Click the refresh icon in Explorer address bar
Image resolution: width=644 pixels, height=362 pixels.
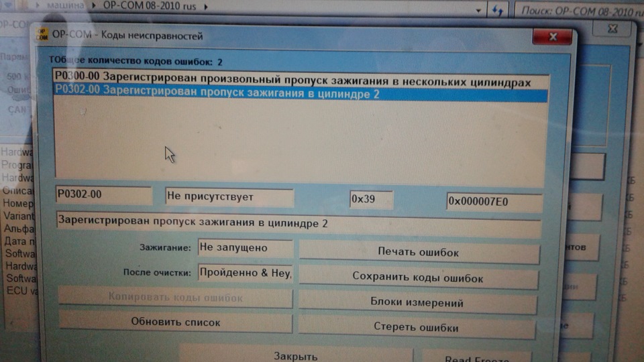[497, 11]
